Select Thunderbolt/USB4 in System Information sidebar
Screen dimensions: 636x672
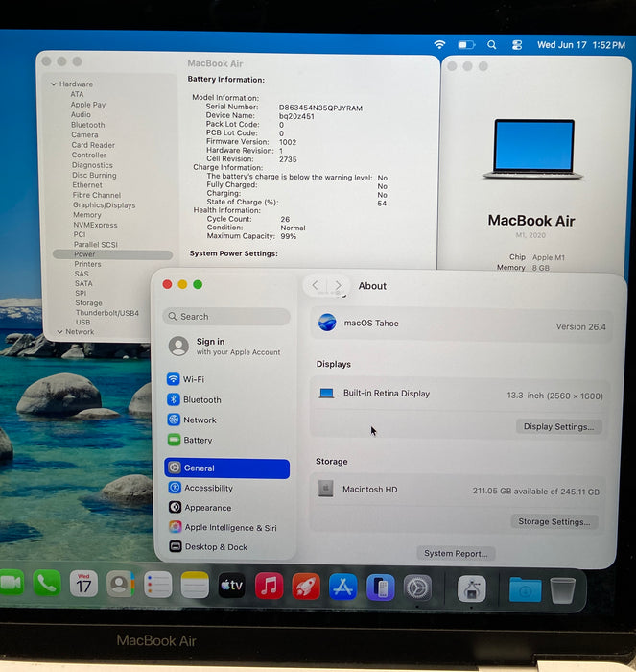(x=107, y=313)
